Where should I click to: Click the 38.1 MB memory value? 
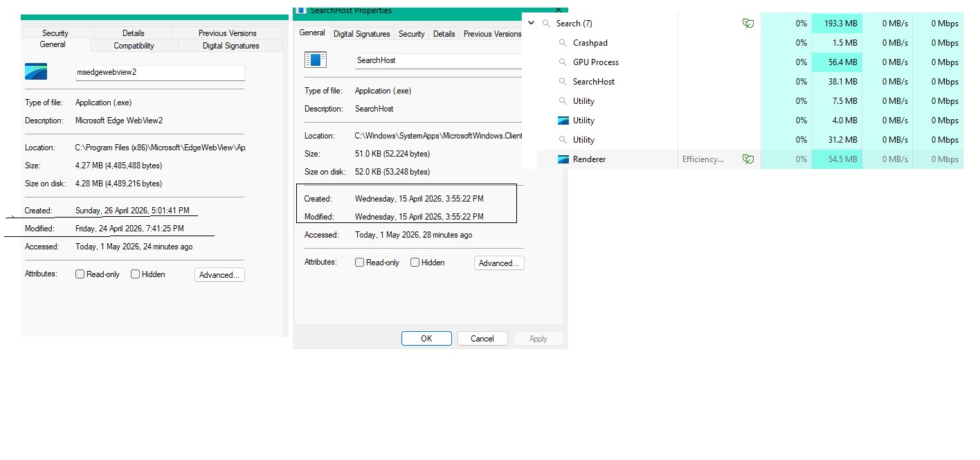coord(842,82)
